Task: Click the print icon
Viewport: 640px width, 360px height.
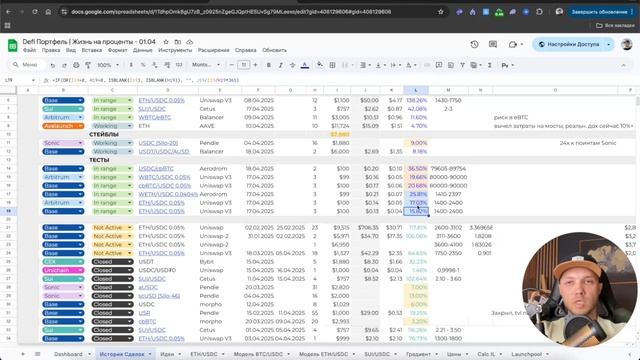Action: click(x=76, y=65)
